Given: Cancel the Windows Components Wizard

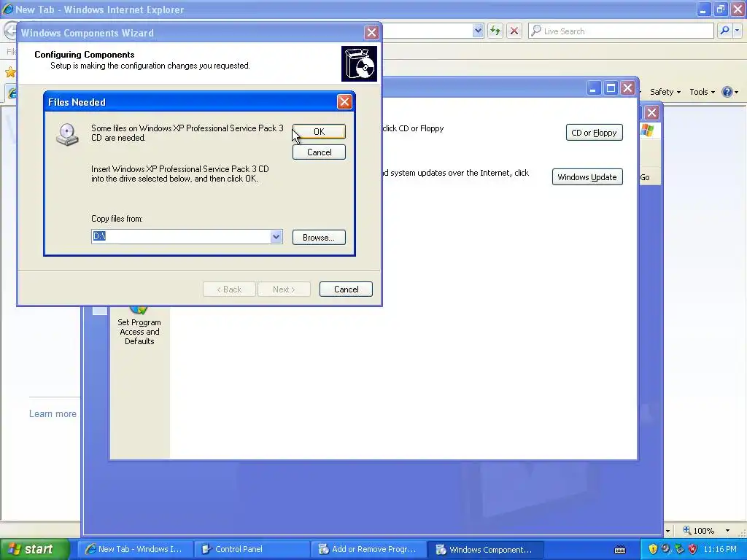Looking at the screenshot, I should tap(346, 289).
